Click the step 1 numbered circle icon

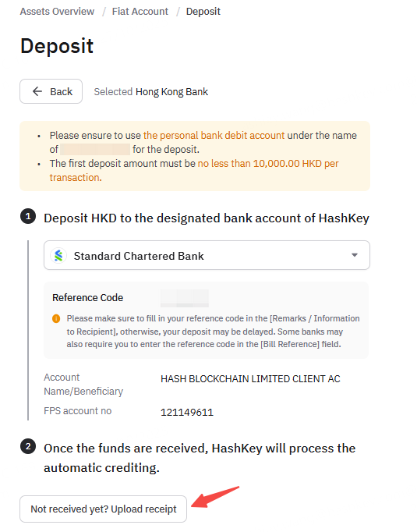pos(28,216)
